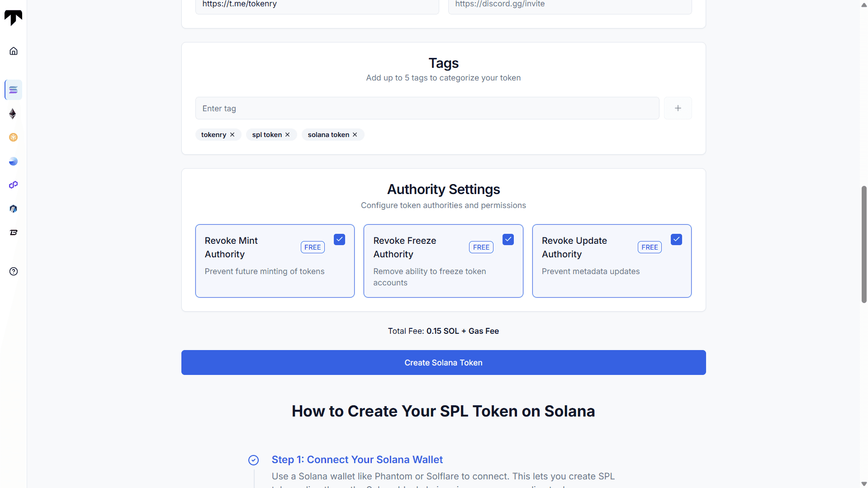
Task: Select the Solana chain icon
Action: [x=13, y=90]
